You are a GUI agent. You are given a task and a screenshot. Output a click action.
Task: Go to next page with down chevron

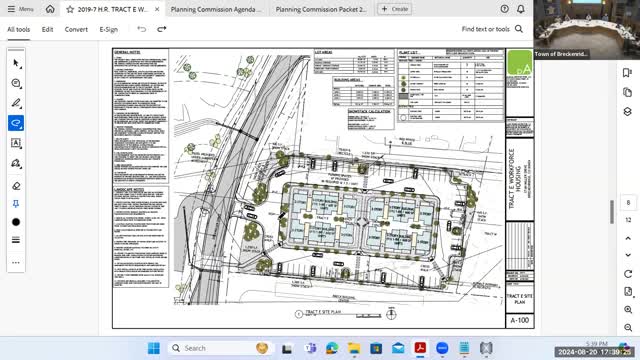(x=628, y=255)
